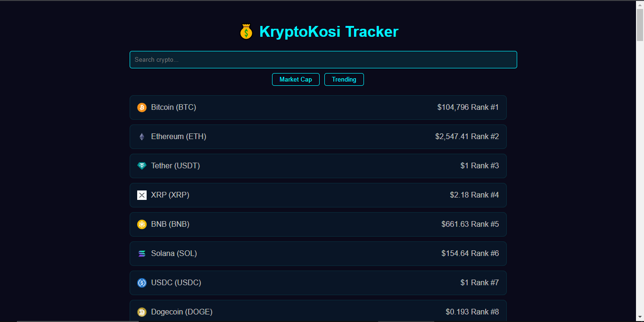Click inside the crypto search field
Screen dimensions: 644x322
click(x=323, y=59)
